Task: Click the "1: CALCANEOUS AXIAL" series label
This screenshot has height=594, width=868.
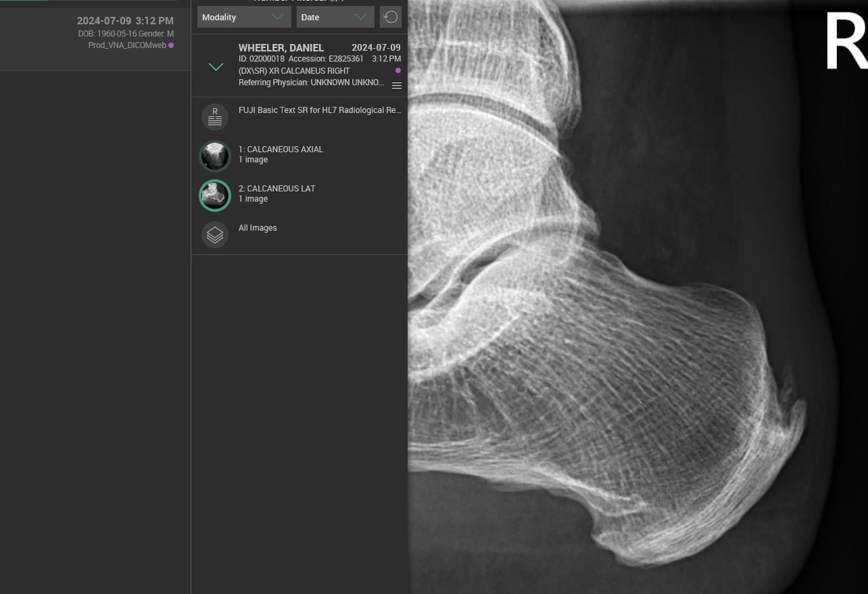Action: pyautogui.click(x=281, y=150)
